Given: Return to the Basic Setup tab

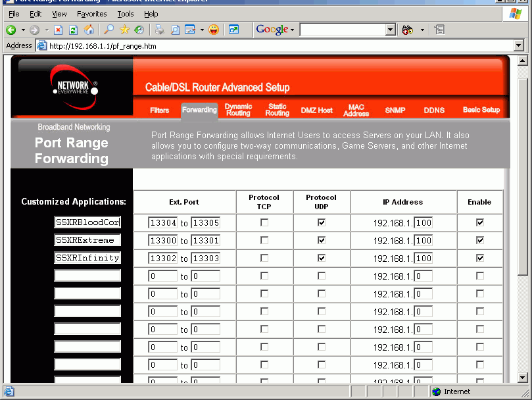Looking at the screenshot, I should point(481,110).
